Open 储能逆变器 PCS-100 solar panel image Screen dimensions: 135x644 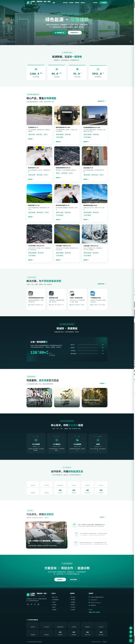(39, 194)
